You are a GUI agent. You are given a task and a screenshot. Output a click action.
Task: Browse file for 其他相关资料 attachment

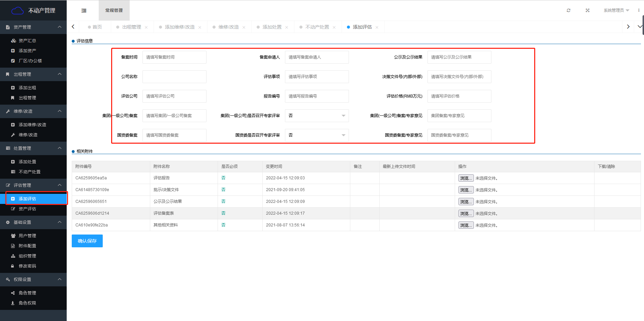(466, 225)
